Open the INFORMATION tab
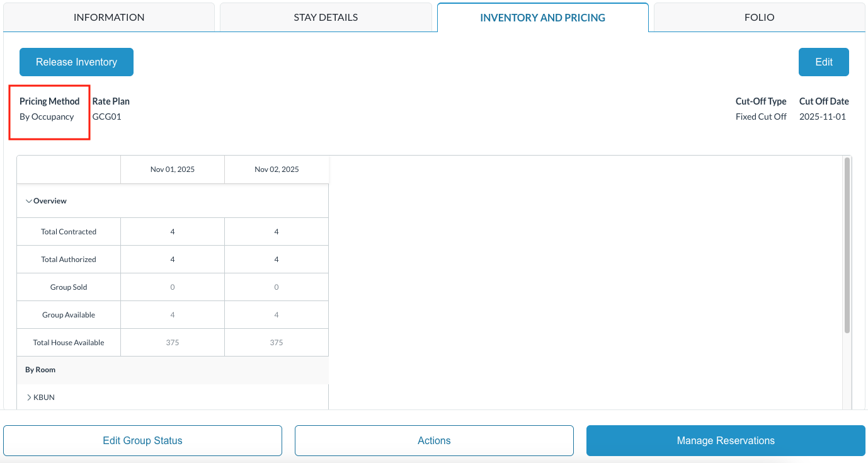This screenshot has height=463, width=868. (110, 17)
